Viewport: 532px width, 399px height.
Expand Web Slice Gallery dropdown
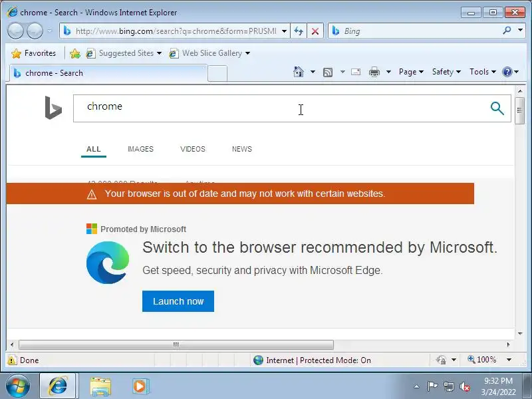(x=247, y=53)
